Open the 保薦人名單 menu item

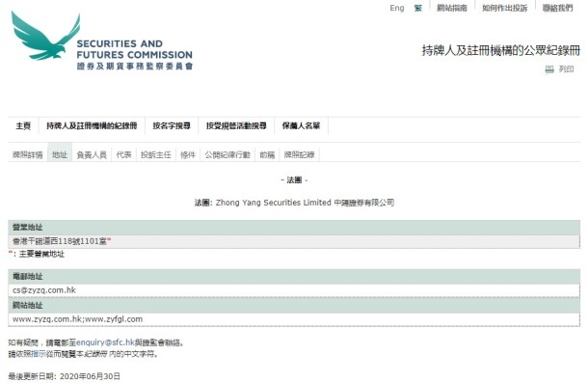coord(301,125)
